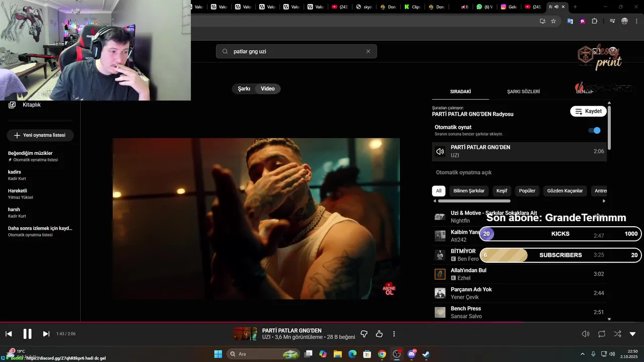Open the Windows Start menu
Viewport: 644px width, 362px height.
point(218,354)
